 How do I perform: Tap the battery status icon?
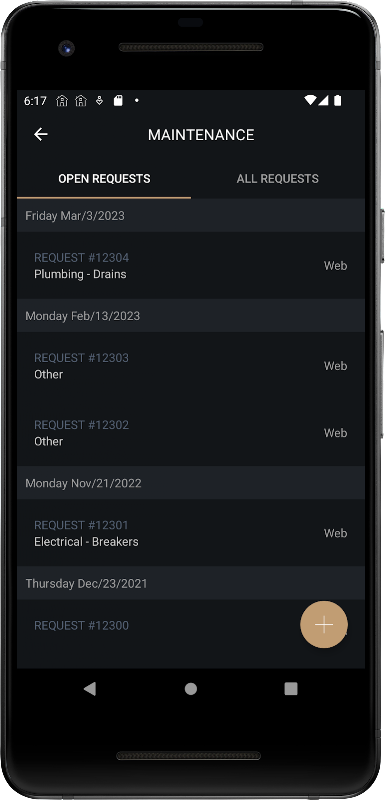click(x=337, y=101)
